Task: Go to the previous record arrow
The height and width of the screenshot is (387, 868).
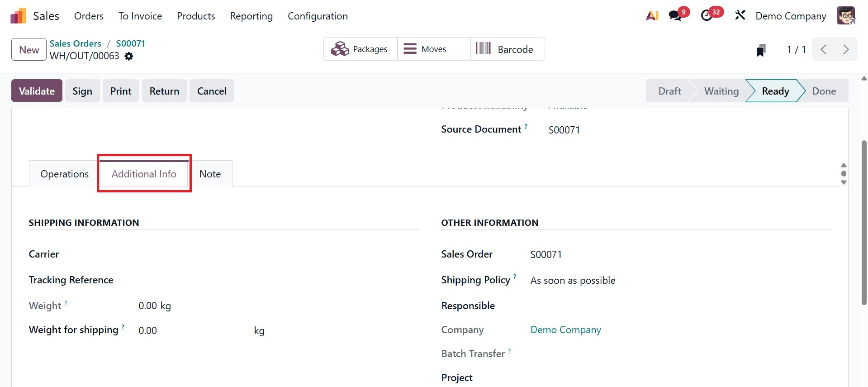Action: pyautogui.click(x=824, y=49)
